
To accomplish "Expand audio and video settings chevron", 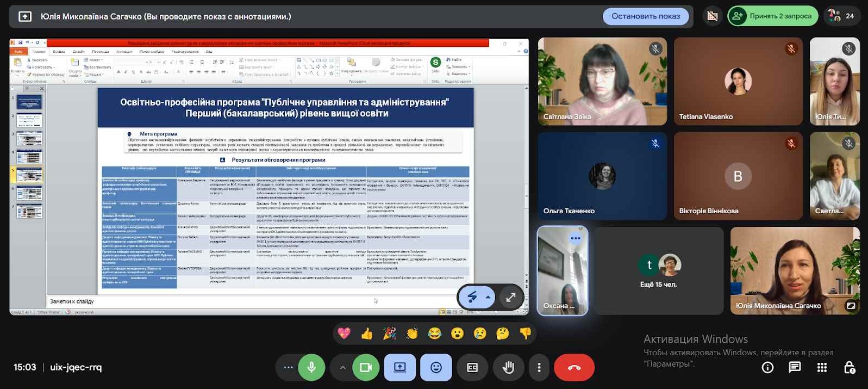I will 342,368.
